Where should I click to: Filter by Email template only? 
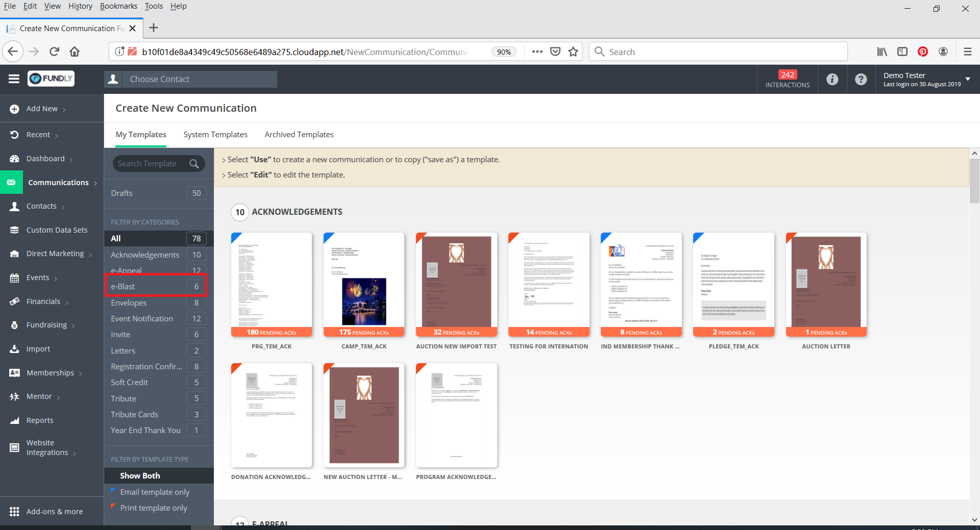155,492
